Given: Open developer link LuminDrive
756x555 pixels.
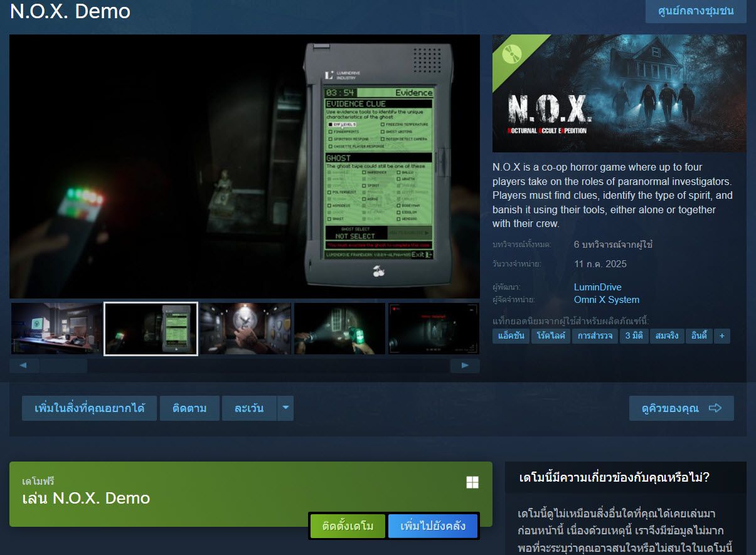Looking at the screenshot, I should [x=598, y=287].
